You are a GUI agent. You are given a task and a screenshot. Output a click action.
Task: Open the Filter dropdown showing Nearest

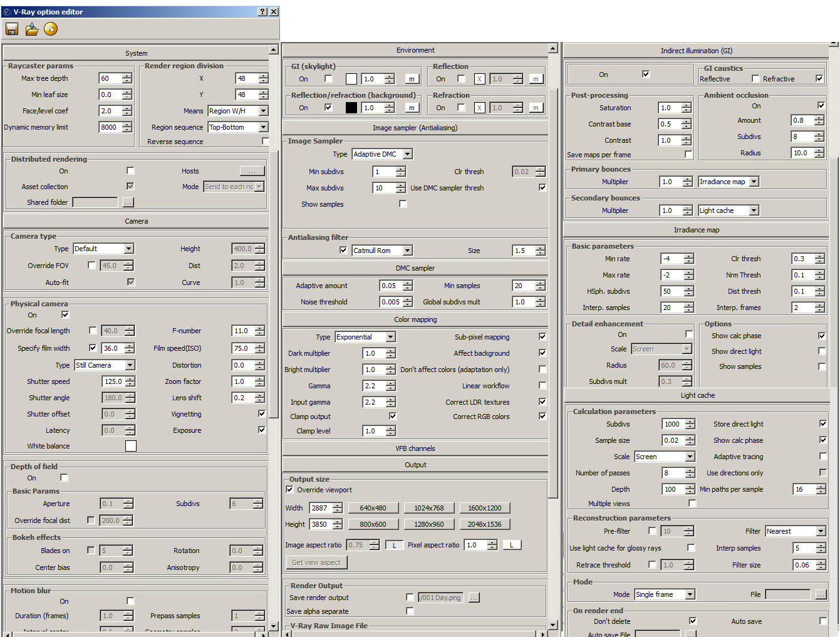[796, 531]
